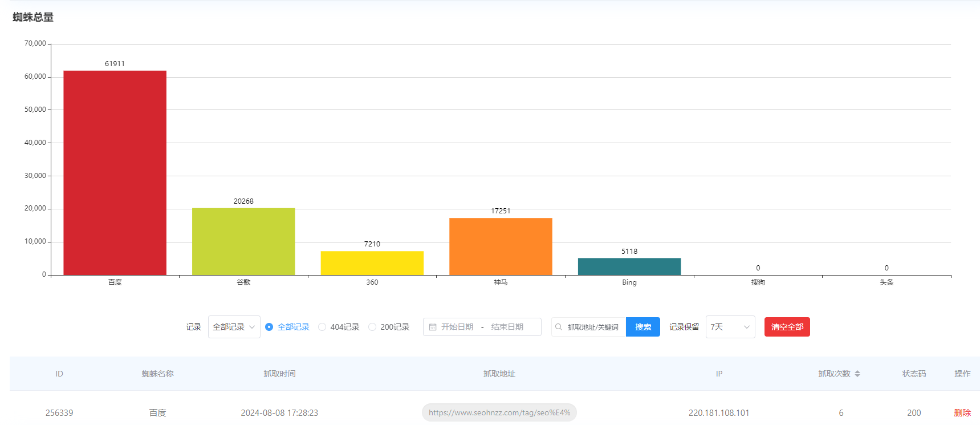Viewport: 980px width, 425px height.
Task: Click the red 清空全部 button
Action: (x=787, y=327)
